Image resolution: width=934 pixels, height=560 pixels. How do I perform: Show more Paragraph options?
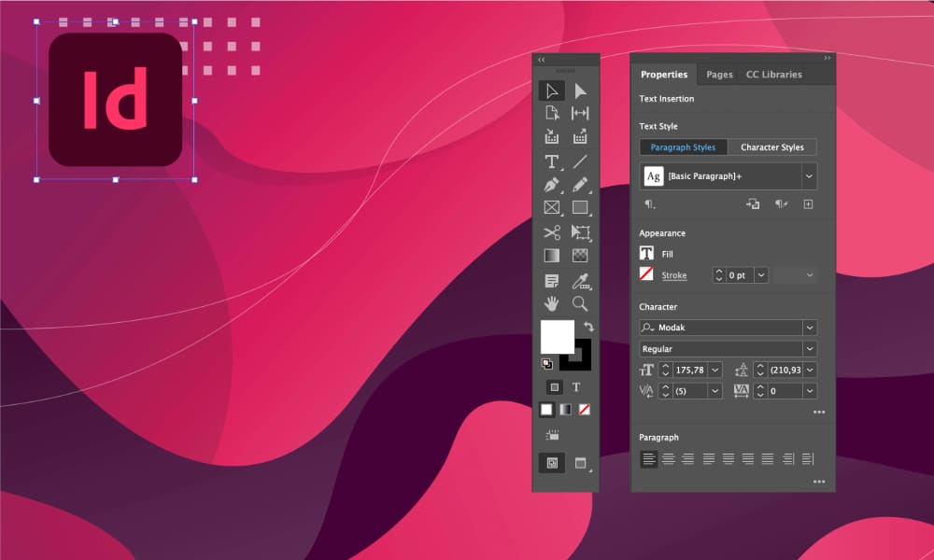[819, 482]
